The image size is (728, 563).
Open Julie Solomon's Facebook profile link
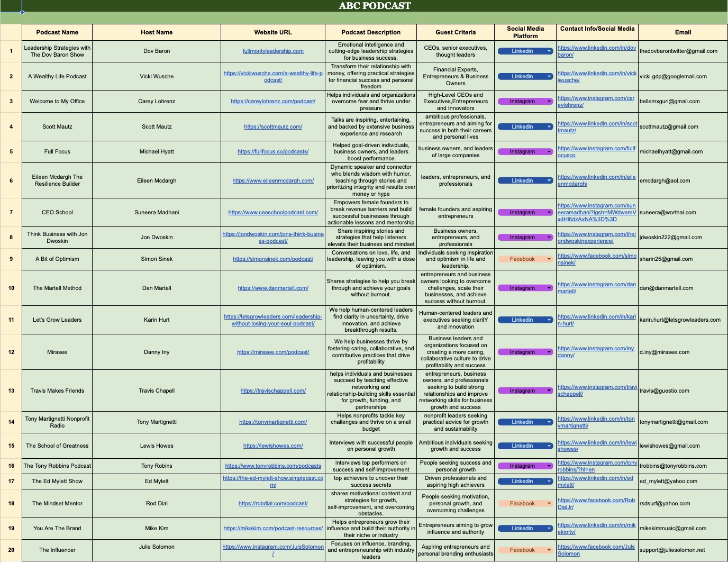[596, 550]
